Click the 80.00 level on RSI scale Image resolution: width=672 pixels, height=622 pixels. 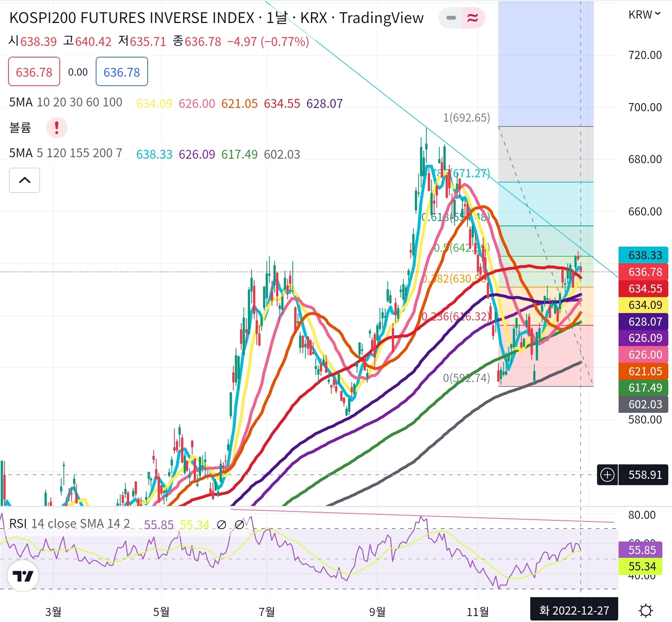[642, 515]
